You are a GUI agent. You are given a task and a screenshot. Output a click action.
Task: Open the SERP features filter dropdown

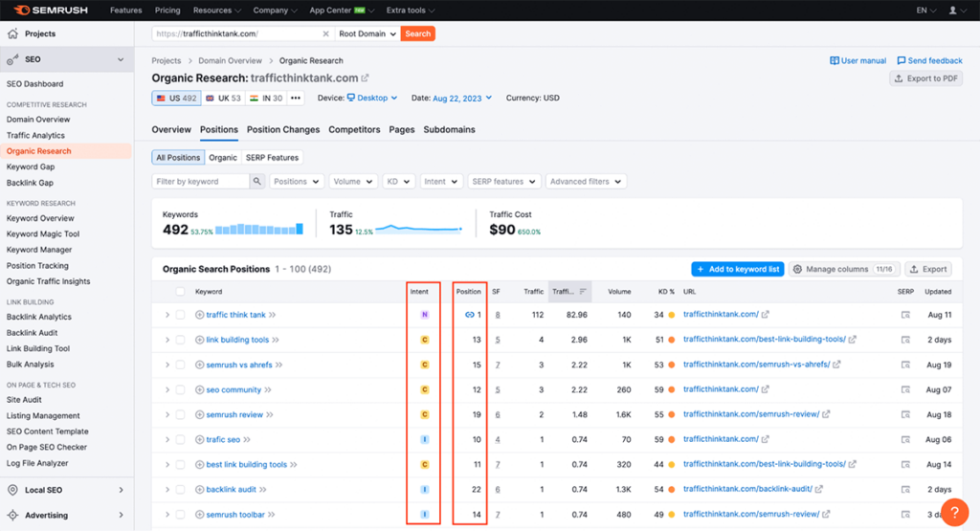503,181
